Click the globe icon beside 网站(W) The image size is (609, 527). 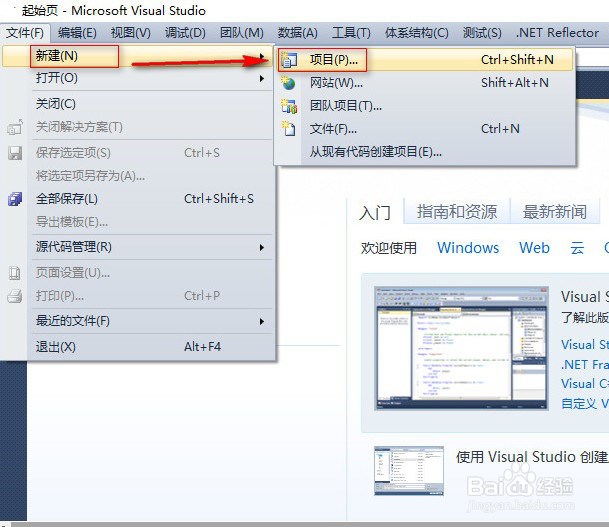point(289,83)
